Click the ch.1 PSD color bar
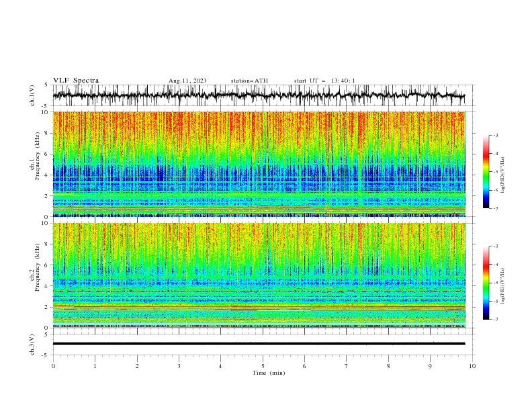532x411 pixels. pyautogui.click(x=486, y=172)
